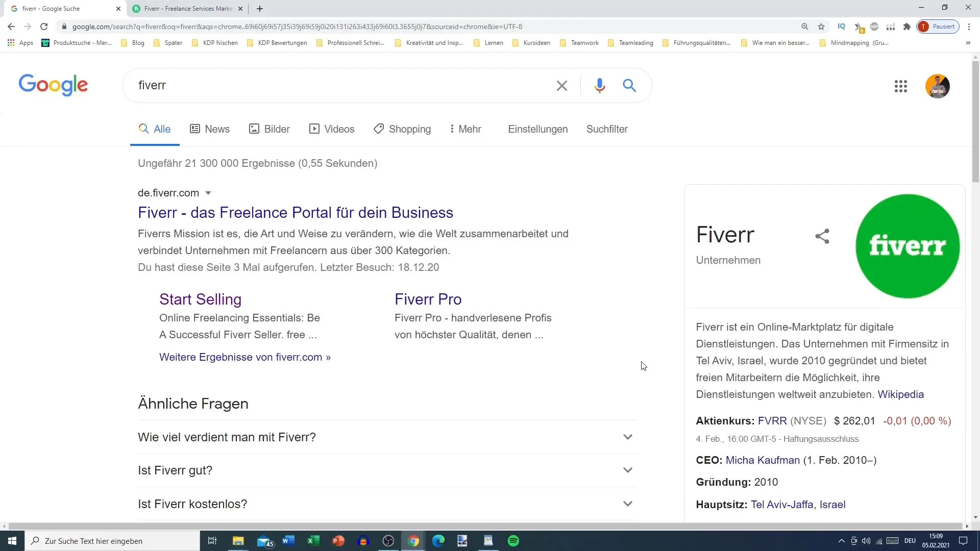Open the Suchfilter options

coord(607,129)
